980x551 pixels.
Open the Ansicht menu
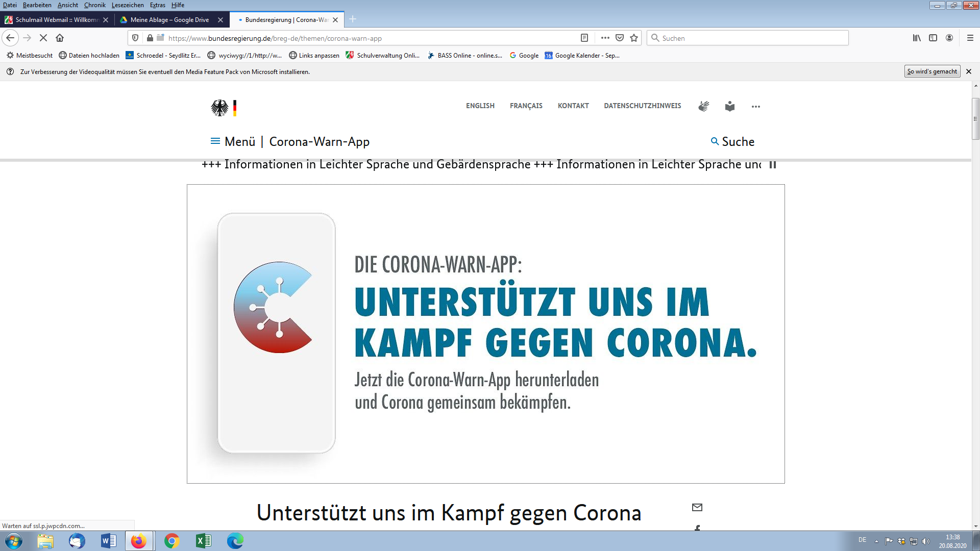[x=68, y=5]
